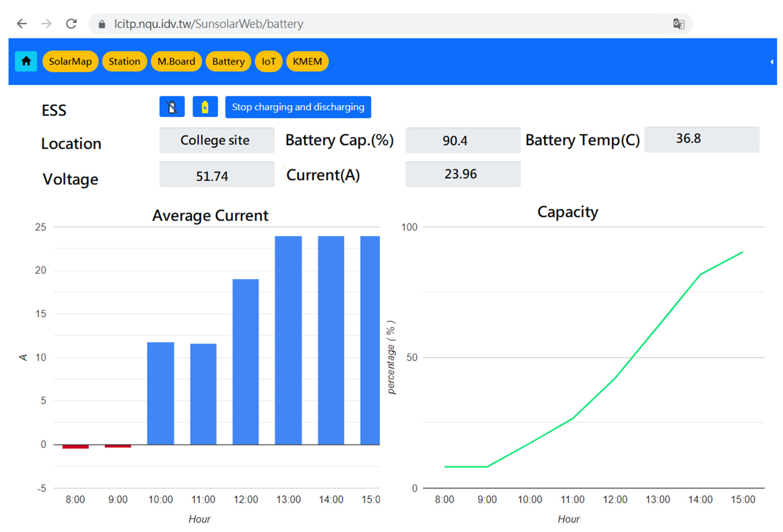Viewport: 783px width, 532px height.
Task: Open the SolarMap tab
Action: [x=70, y=62]
